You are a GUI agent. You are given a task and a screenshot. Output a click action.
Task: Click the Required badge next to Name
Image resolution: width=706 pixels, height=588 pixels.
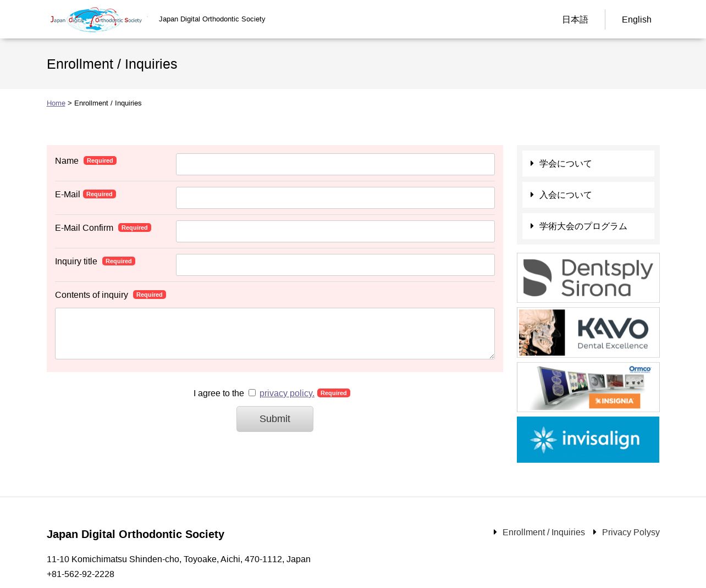[100, 160]
